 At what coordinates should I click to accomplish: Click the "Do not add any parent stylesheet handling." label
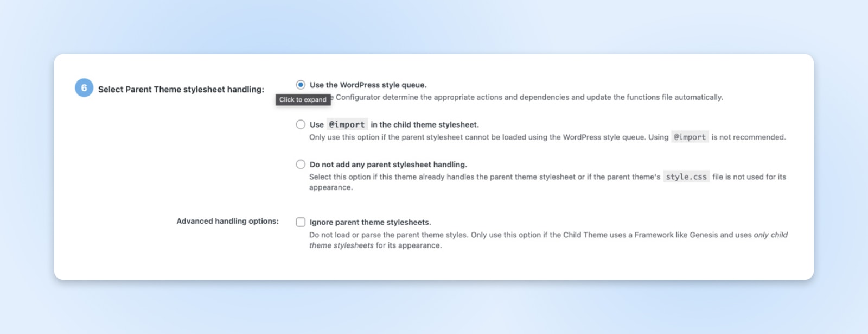(x=388, y=165)
